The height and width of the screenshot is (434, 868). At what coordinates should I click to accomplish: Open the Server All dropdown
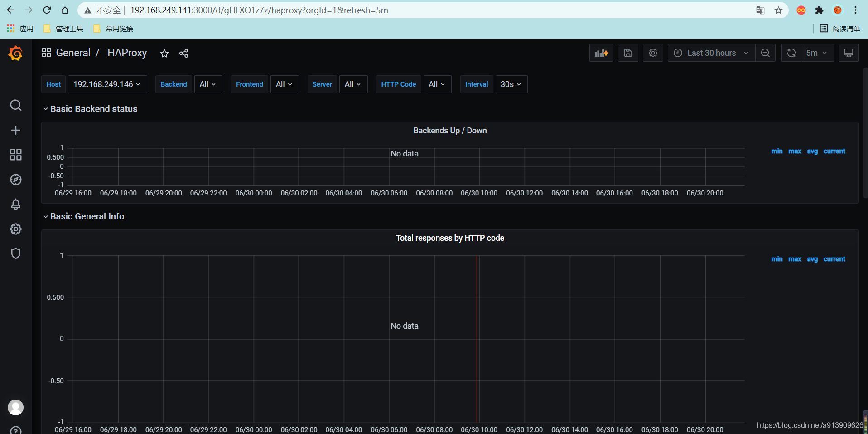353,84
